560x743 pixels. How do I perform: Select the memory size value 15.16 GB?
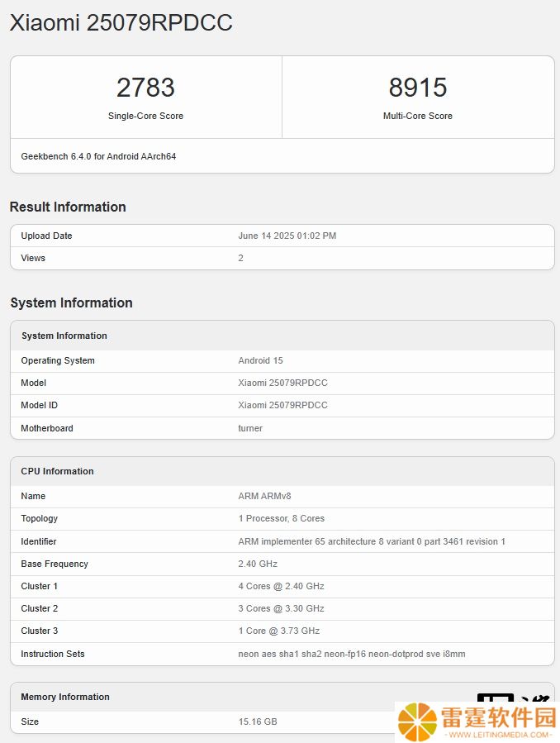click(x=258, y=722)
